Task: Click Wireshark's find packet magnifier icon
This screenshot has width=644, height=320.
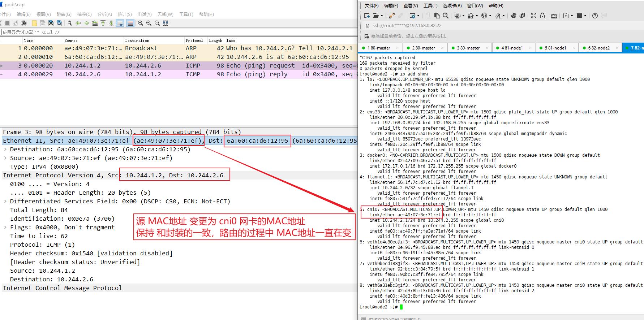Action: pos(70,23)
